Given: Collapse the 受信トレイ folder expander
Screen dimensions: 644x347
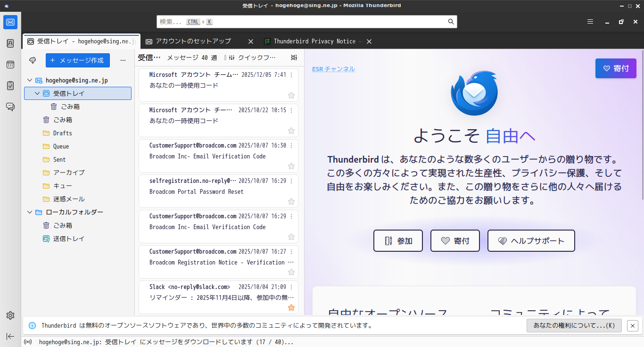Looking at the screenshot, I should (37, 93).
